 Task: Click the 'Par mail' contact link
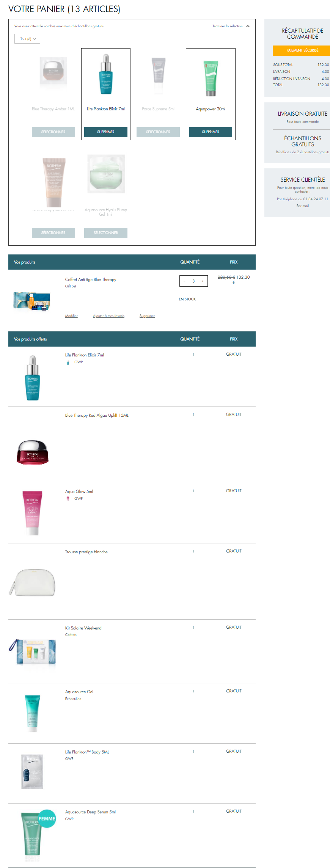pyautogui.click(x=303, y=206)
